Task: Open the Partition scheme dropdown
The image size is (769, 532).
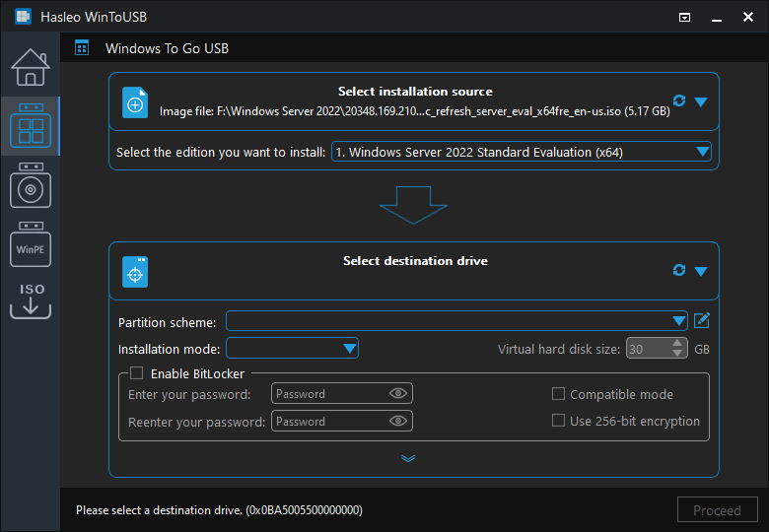Action: 456,321
